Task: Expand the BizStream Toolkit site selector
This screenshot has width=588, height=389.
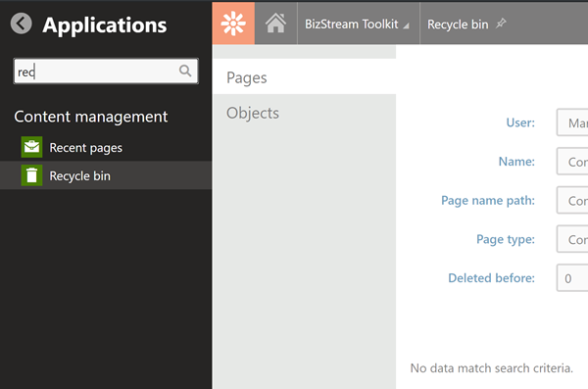Action: point(357,24)
